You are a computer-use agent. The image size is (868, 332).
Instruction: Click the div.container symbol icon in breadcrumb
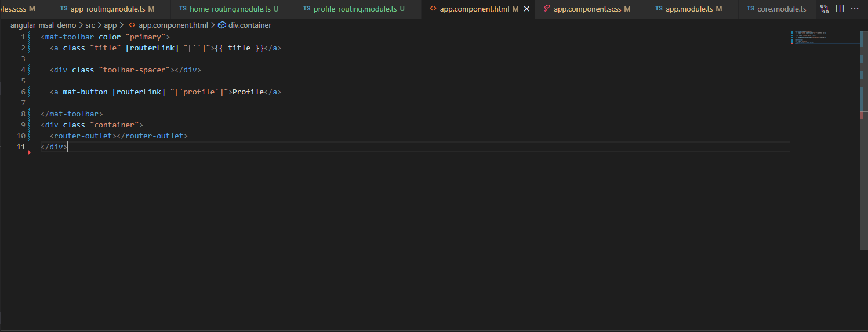[x=221, y=25]
